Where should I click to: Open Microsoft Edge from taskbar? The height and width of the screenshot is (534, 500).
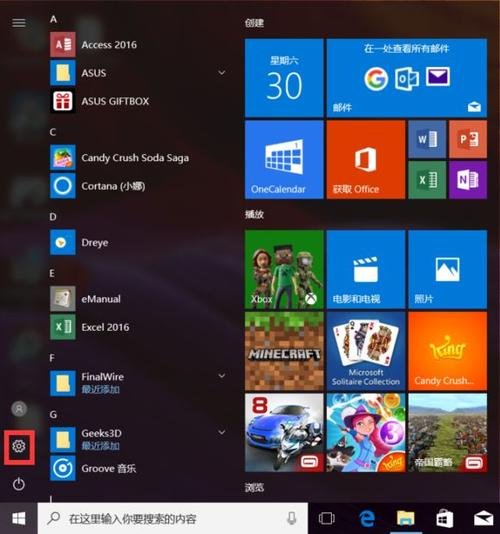click(x=367, y=518)
